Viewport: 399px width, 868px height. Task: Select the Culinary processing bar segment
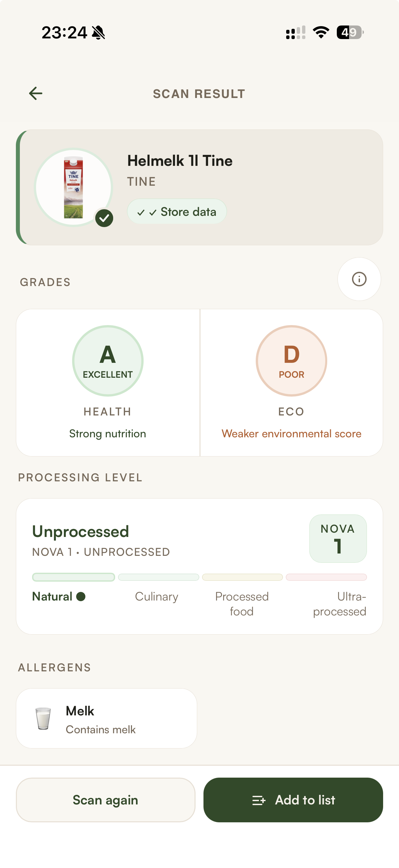click(x=158, y=577)
